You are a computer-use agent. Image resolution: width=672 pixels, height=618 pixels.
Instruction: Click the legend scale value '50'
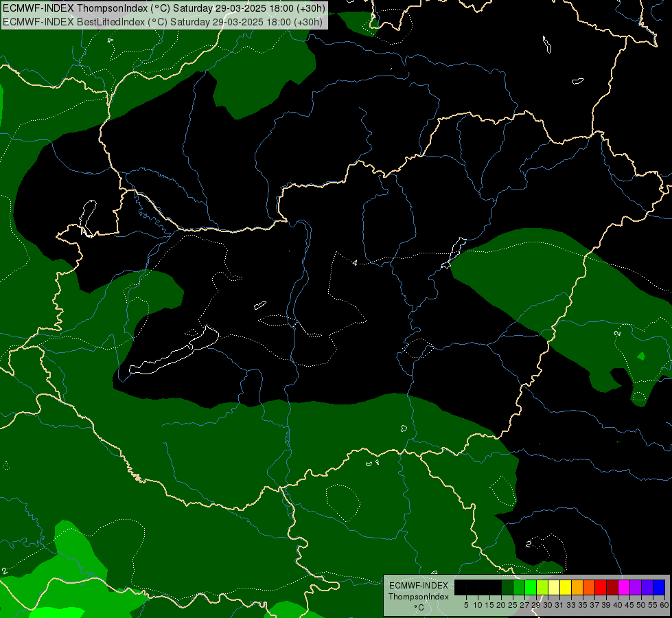[x=641, y=605]
